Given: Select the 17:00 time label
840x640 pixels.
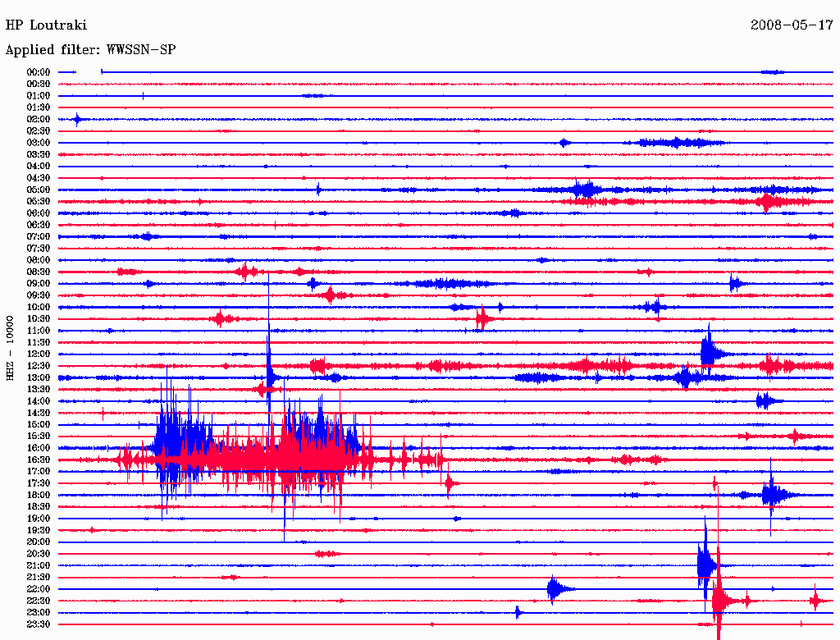Looking at the screenshot, I should point(39,472).
